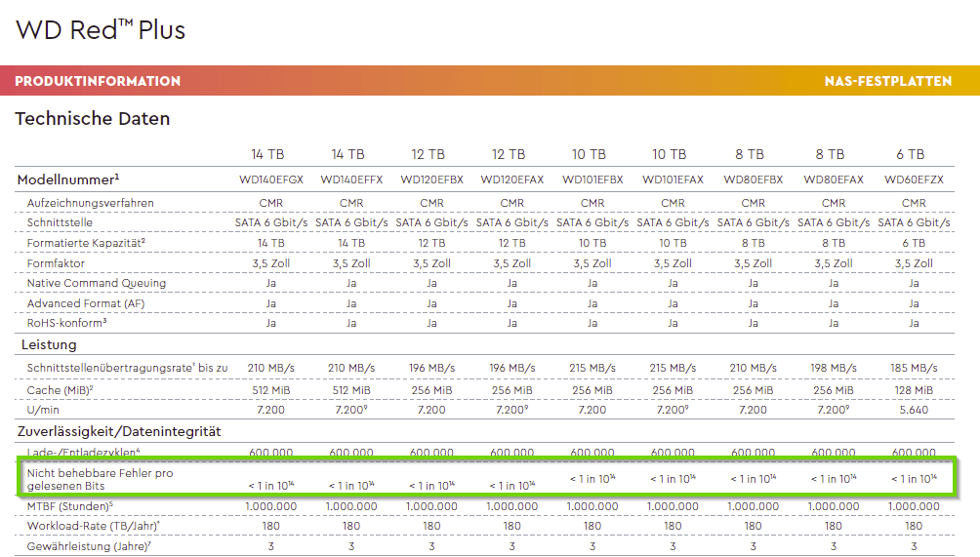Click "7.200" U/min in the WD80EFBX column

click(x=754, y=411)
